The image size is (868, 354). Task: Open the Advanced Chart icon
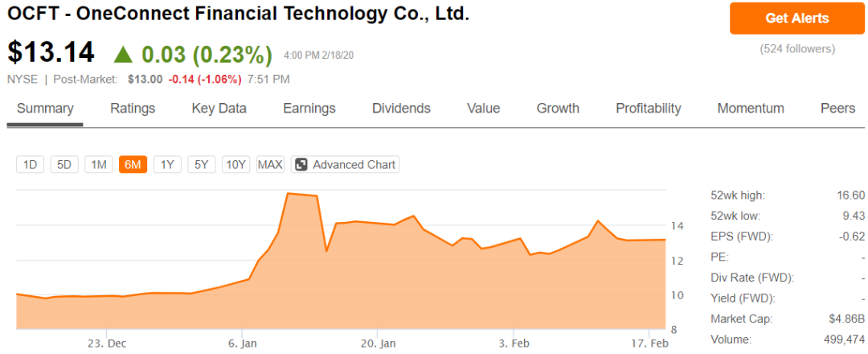coord(301,165)
